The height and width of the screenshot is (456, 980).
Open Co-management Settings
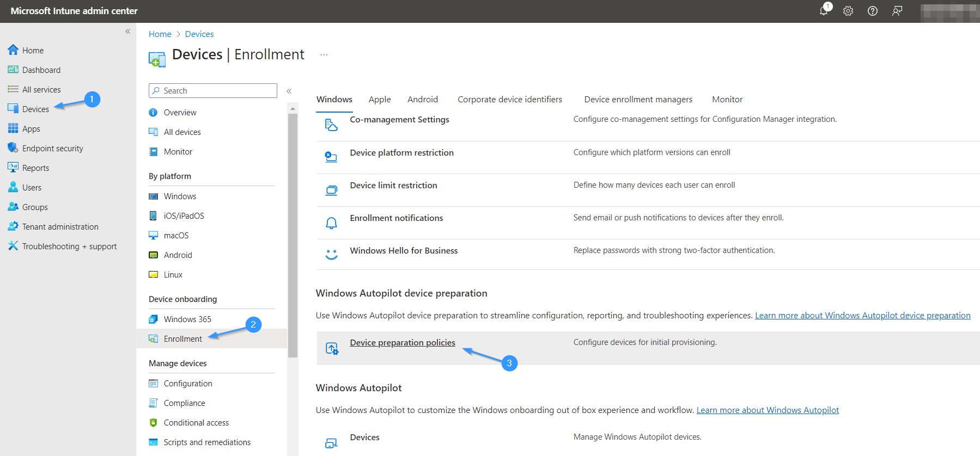(x=399, y=119)
